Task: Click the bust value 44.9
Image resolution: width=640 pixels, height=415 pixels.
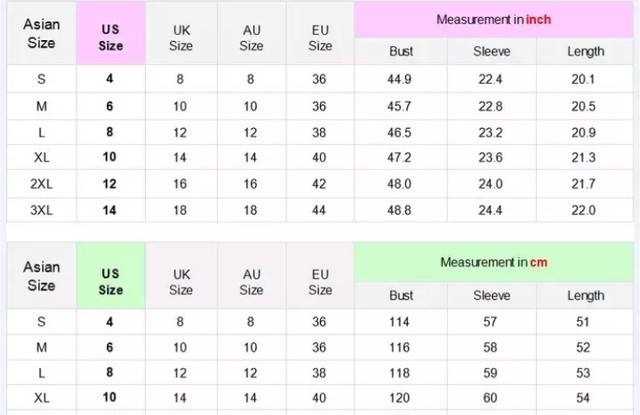Action: pos(399,79)
